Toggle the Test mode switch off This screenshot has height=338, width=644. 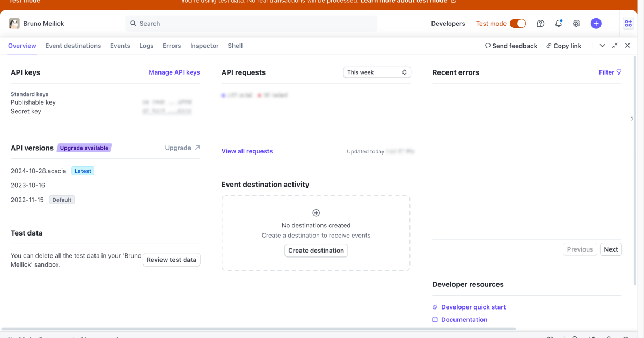pos(517,24)
